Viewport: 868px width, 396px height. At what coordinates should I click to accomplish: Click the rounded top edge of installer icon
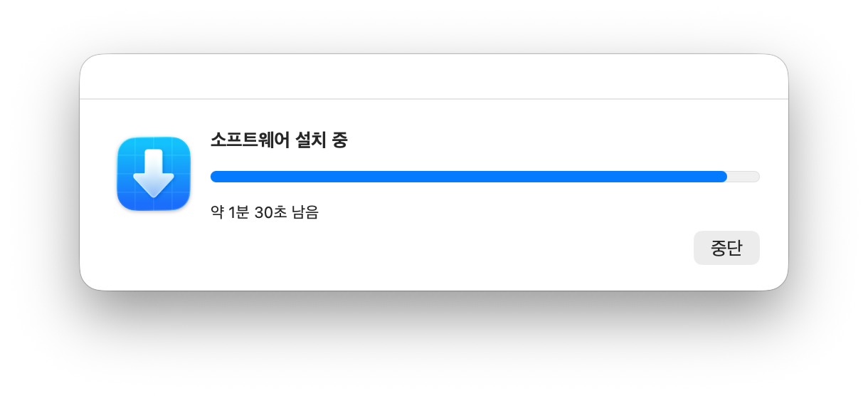pos(154,139)
